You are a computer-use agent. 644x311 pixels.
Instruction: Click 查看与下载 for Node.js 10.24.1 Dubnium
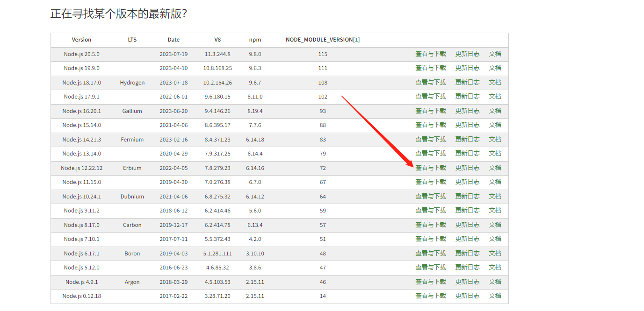[x=431, y=196]
